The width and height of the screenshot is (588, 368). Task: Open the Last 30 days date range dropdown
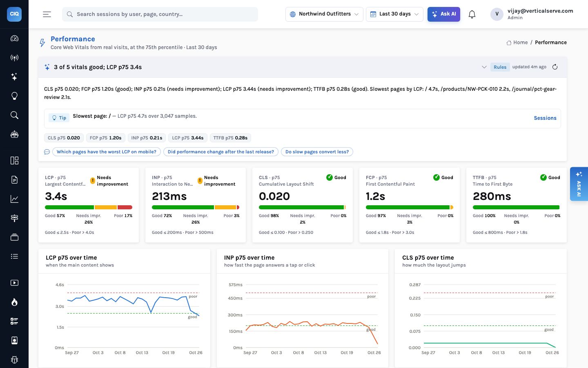[394, 14]
